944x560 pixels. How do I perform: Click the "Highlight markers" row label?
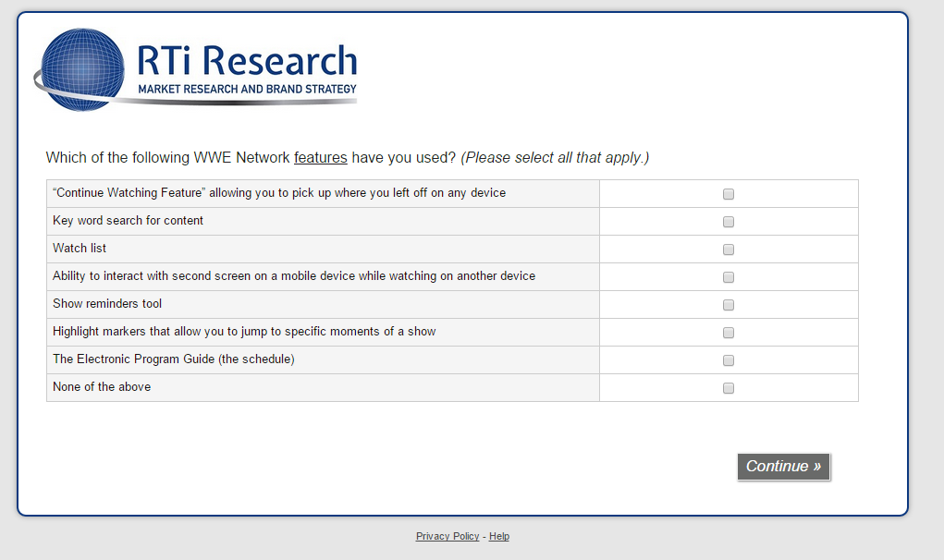244,331
